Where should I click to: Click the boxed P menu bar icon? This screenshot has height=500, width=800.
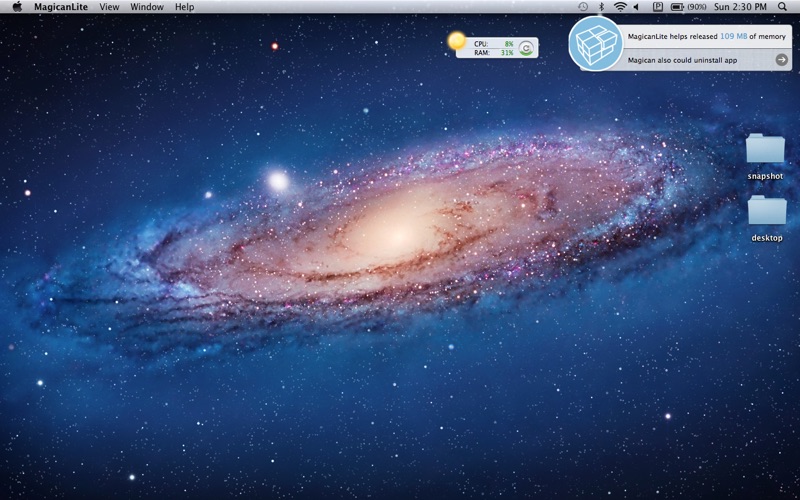point(658,7)
